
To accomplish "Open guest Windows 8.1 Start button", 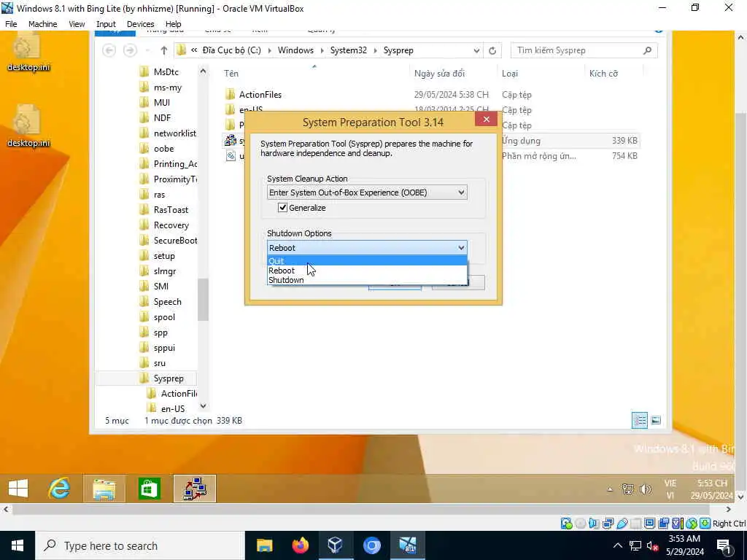I will point(18,488).
